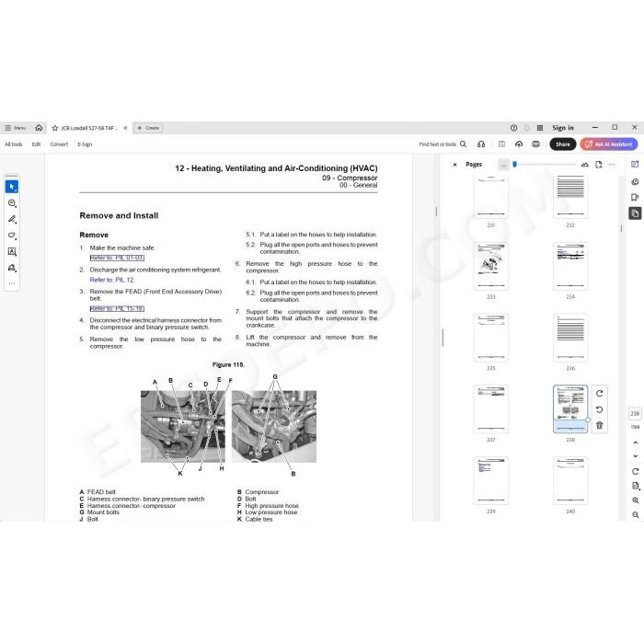Open the top right-rail AI assistant panel icon
This screenshot has width=644, height=644.
(x=635, y=165)
